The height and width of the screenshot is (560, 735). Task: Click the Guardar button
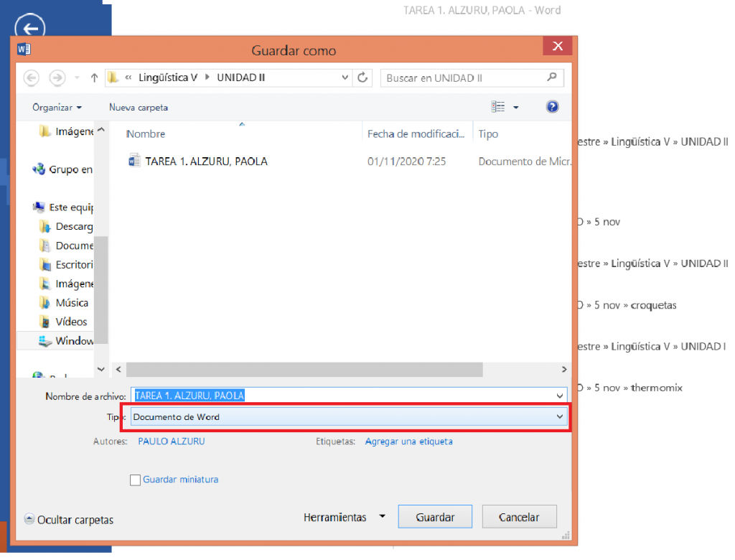[434, 516]
